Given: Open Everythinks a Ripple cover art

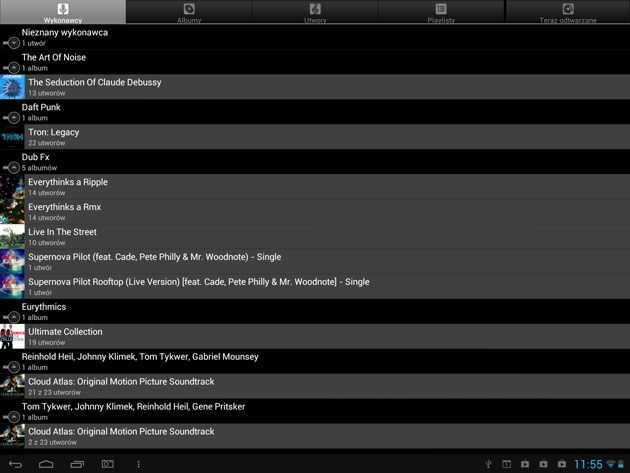Looking at the screenshot, I should pos(12,186).
